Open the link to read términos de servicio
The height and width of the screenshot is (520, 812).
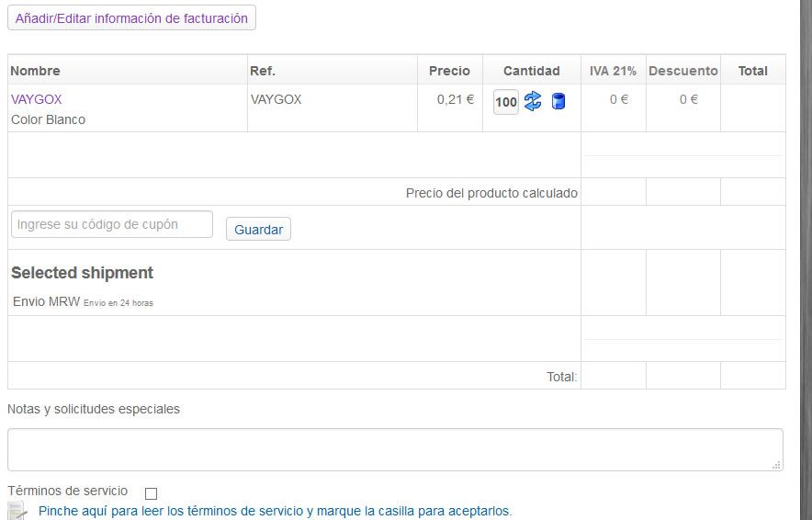pyautogui.click(x=275, y=511)
